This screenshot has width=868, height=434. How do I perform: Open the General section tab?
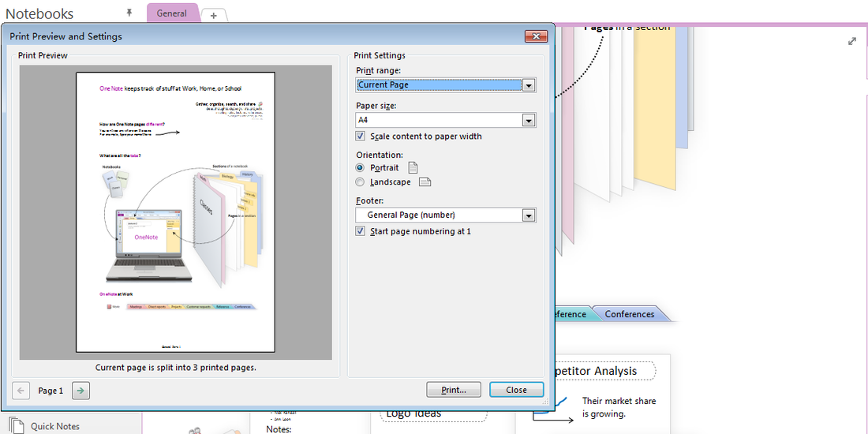[x=171, y=13]
